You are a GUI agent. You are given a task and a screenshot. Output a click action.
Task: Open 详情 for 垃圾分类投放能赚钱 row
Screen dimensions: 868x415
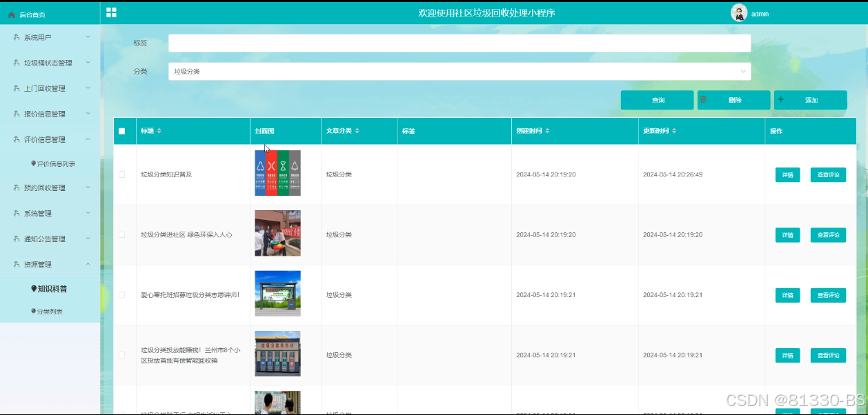pyautogui.click(x=787, y=355)
